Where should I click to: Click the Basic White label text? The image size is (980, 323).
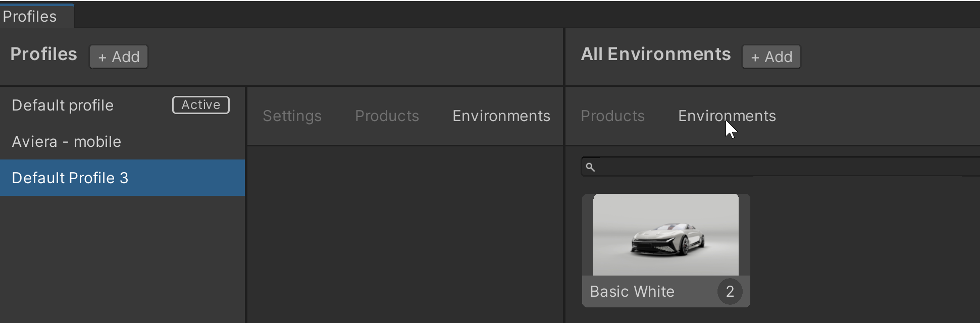click(x=632, y=291)
